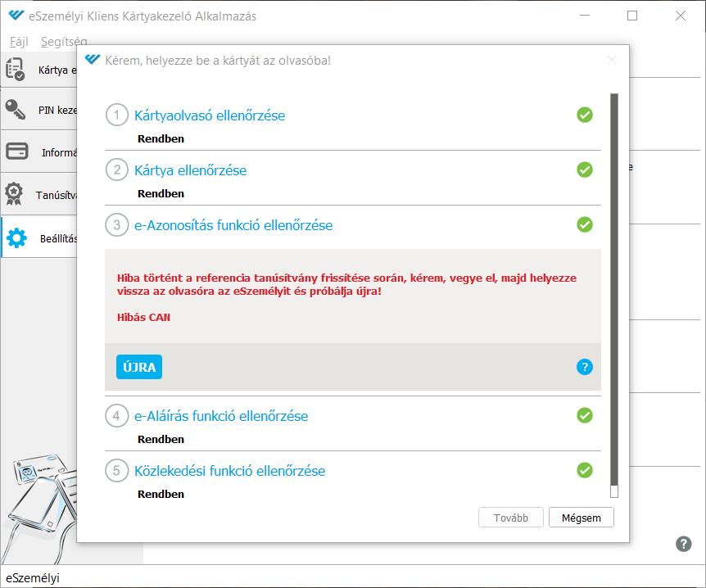
Task: Click the step 2 number circle
Action: (116, 170)
